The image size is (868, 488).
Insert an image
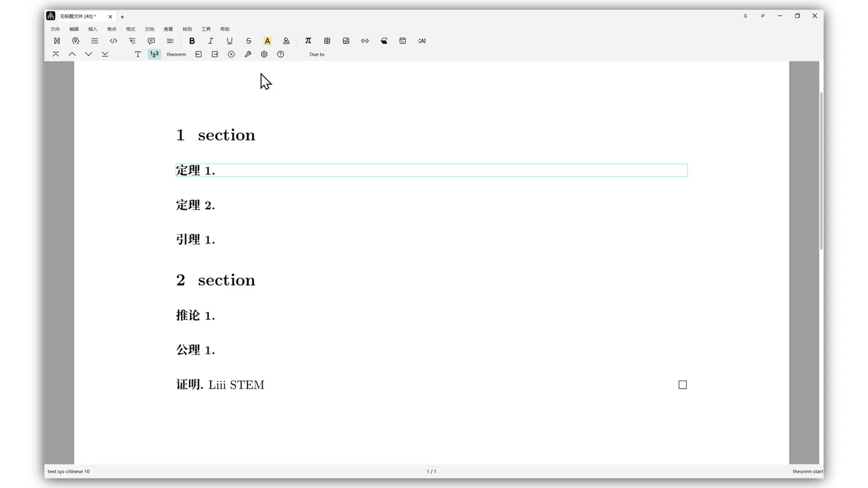click(346, 41)
